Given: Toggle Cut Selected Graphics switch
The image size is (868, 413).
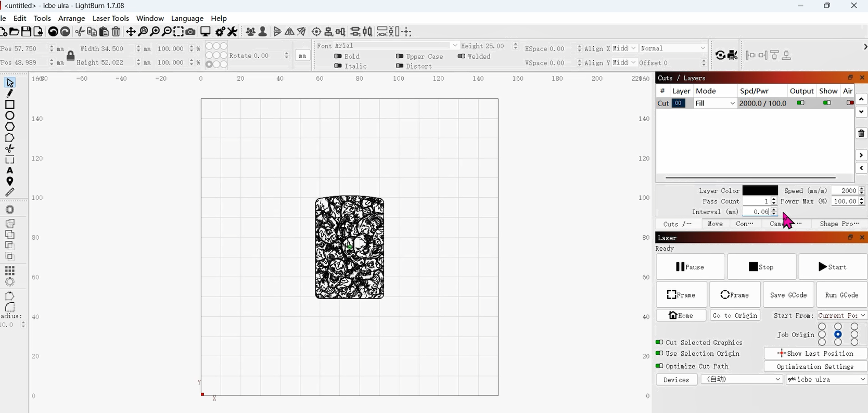Looking at the screenshot, I should pos(659,342).
